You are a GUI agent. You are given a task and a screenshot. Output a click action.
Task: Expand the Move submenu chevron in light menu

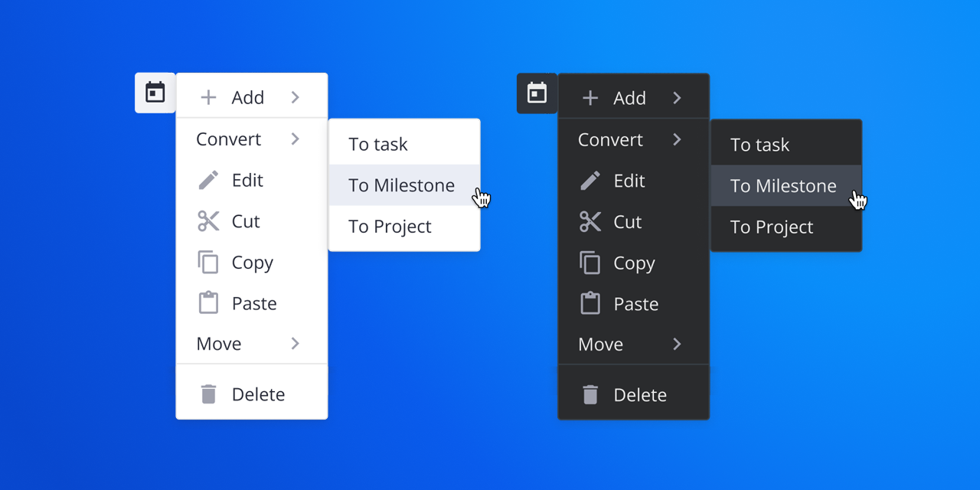tap(296, 344)
